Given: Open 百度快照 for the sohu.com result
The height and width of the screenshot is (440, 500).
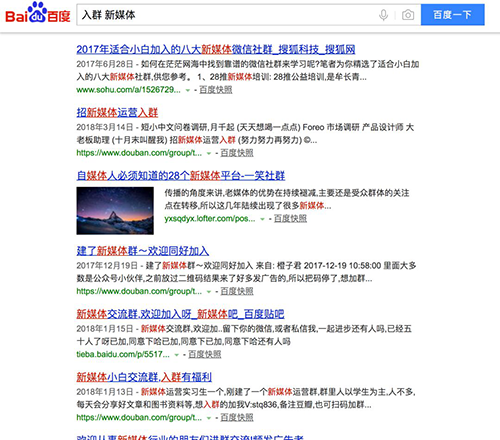Looking at the screenshot, I should pyautogui.click(x=216, y=90).
